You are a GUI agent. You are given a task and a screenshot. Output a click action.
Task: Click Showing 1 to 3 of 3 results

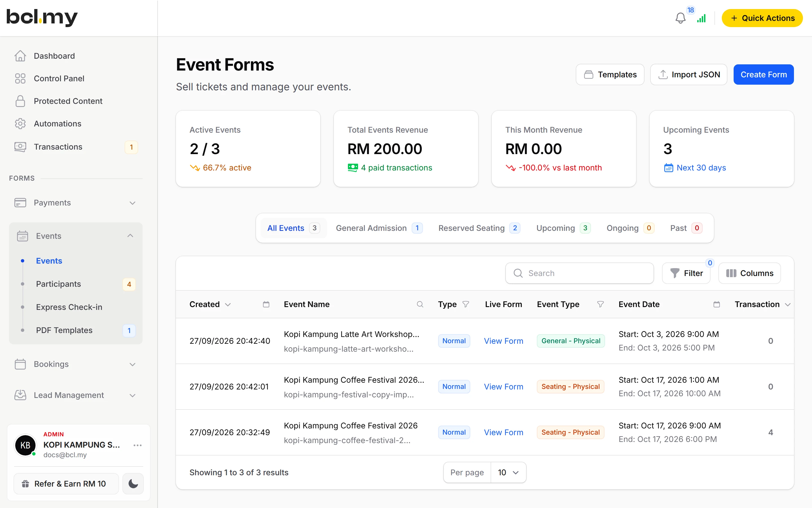coord(239,472)
